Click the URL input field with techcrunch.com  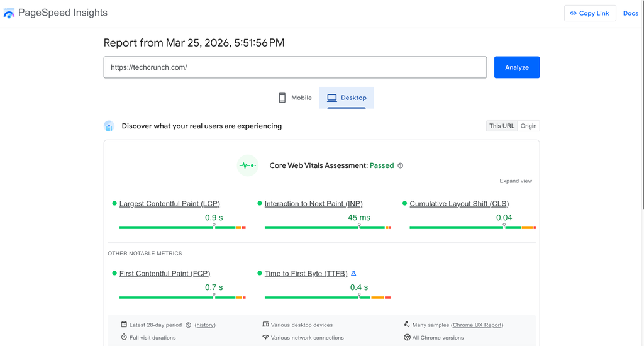(296, 67)
